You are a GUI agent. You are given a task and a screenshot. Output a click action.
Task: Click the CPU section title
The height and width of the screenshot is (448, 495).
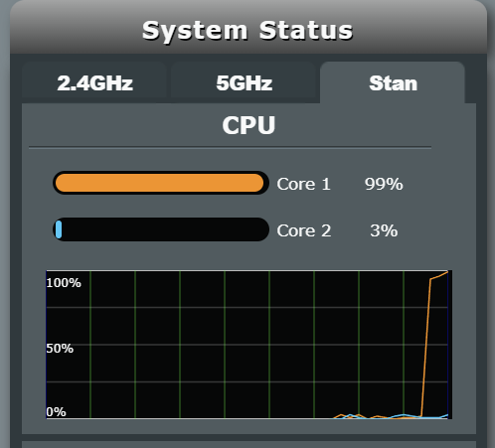point(248,125)
